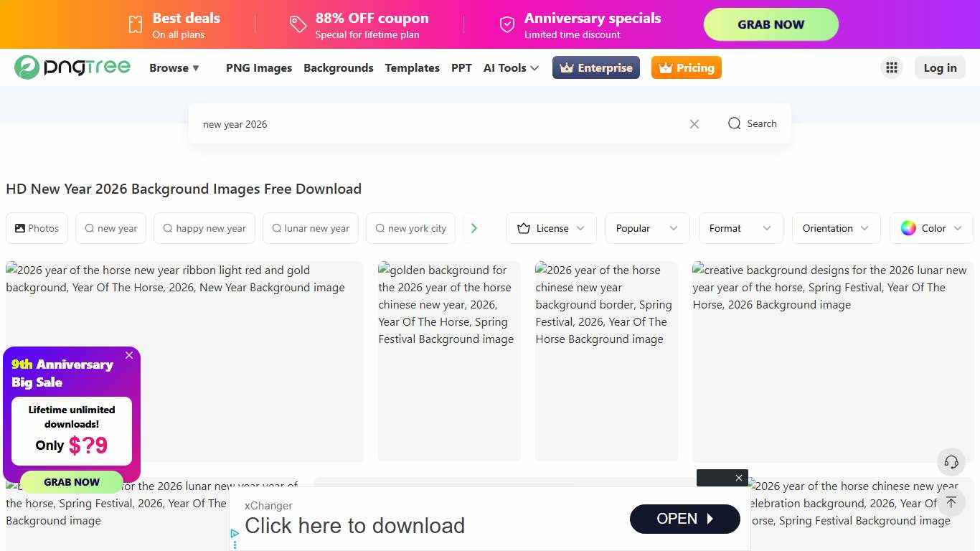Click the Search magnifier button
Image resolution: width=980 pixels, height=551 pixels.
(751, 123)
